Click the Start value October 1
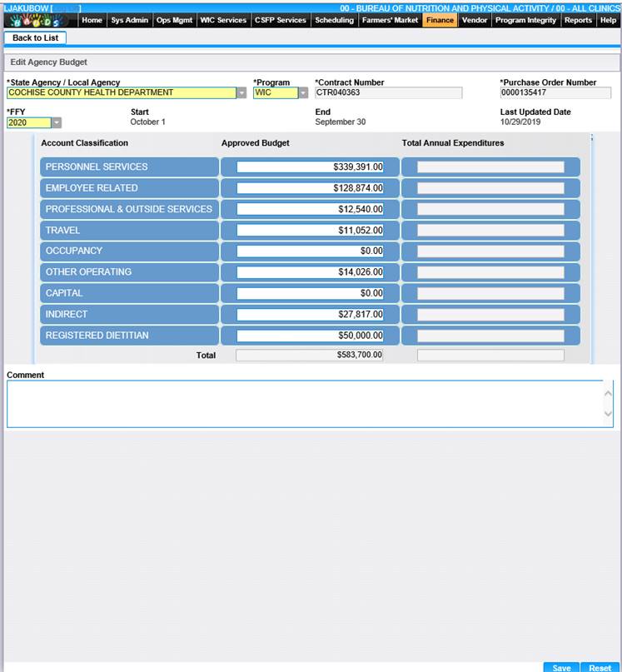Viewport: 622px width, 672px height. [147, 122]
